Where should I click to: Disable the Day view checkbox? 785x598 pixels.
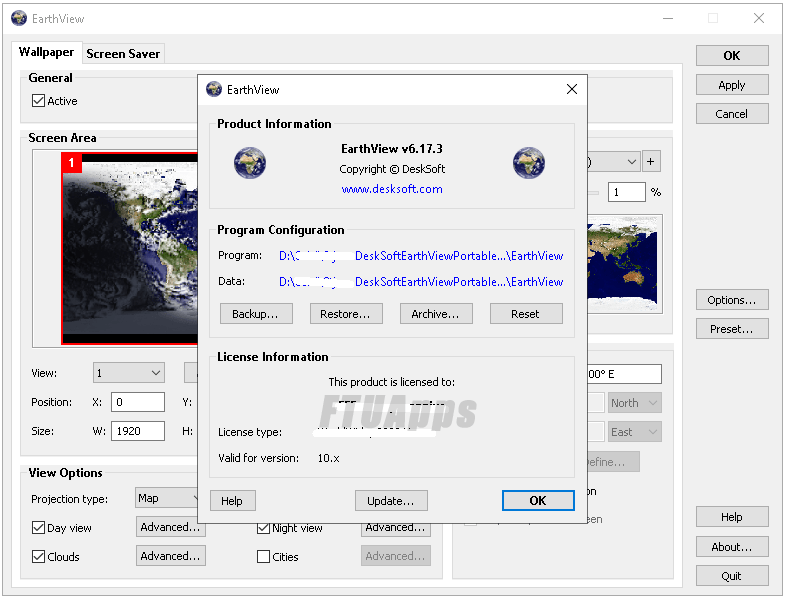click(39, 528)
